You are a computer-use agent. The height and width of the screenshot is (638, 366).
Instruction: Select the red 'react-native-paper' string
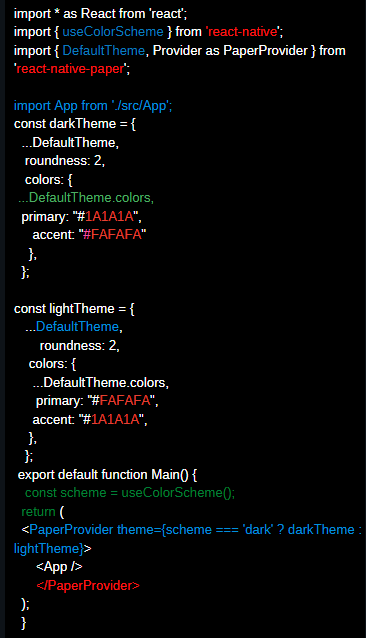pyautogui.click(x=71, y=69)
